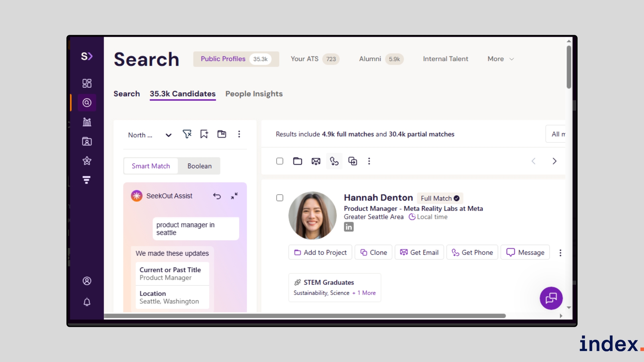Image resolution: width=644 pixels, height=362 pixels.
Task: Toggle the select all candidates checkbox
Action: click(280, 161)
